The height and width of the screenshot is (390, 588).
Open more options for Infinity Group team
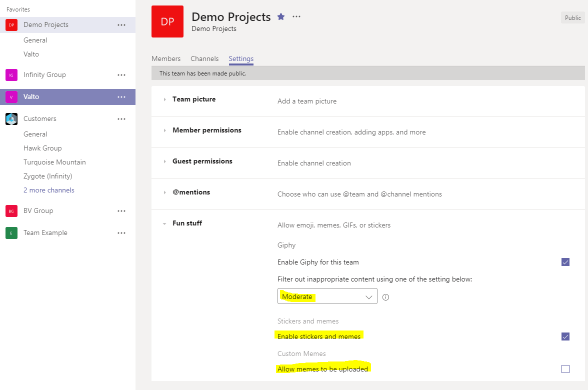point(121,75)
